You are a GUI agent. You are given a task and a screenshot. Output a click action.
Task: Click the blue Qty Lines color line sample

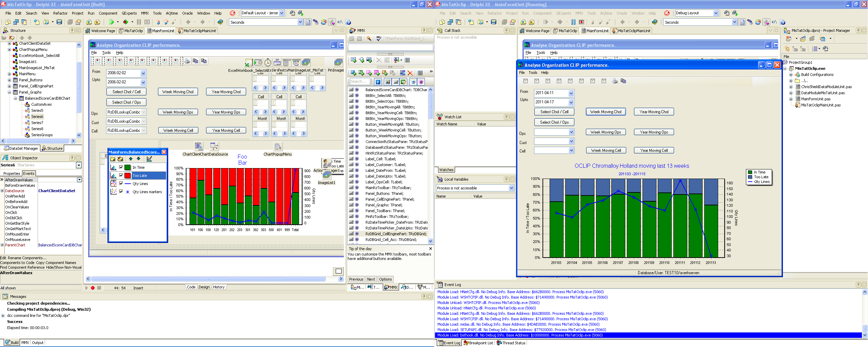(127, 184)
